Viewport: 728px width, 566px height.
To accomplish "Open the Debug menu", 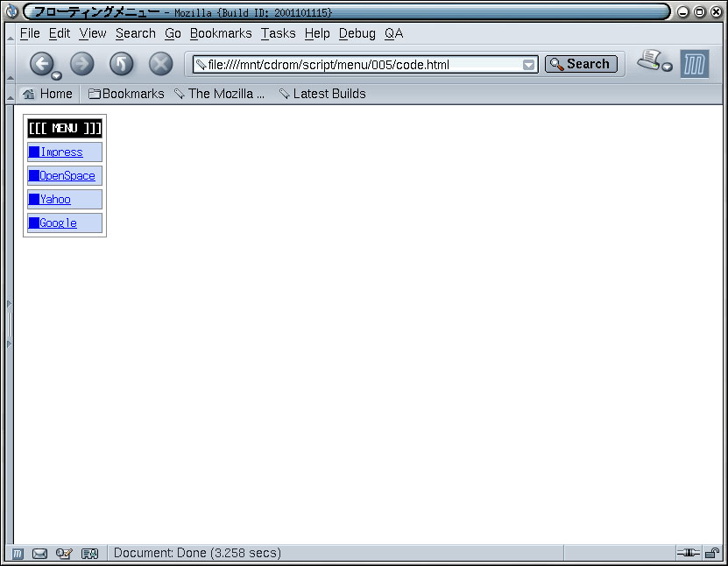I will point(357,33).
